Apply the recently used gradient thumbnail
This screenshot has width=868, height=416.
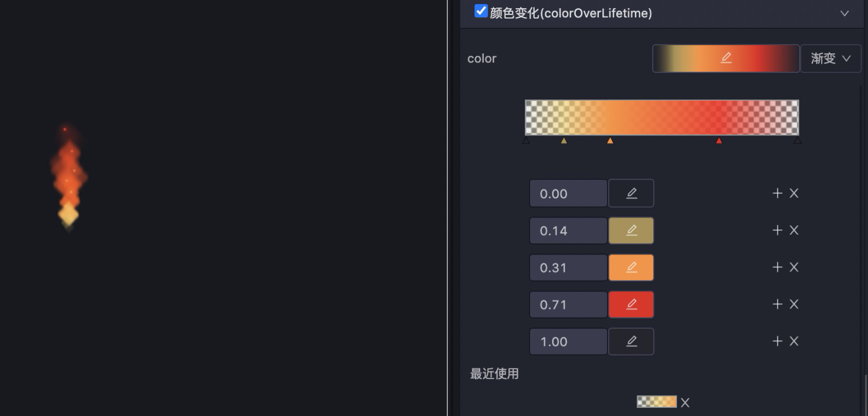pyautogui.click(x=656, y=402)
